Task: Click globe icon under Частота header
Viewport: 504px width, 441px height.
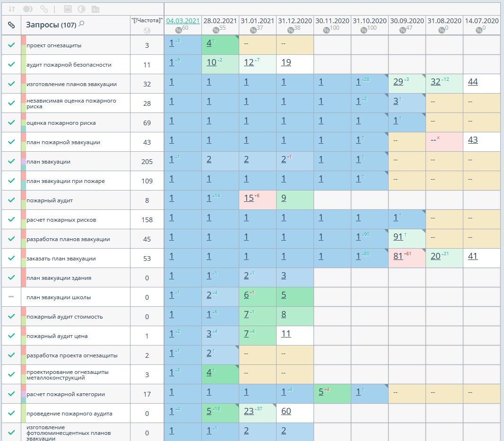Action: pyautogui.click(x=147, y=31)
